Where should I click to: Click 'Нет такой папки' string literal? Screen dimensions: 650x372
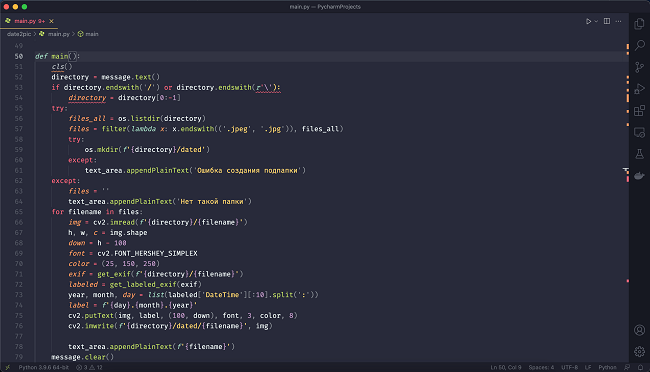click(212, 202)
